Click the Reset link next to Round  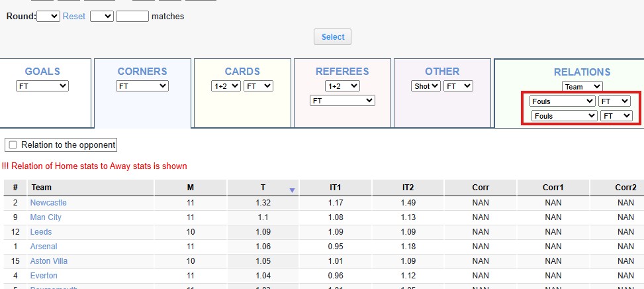tap(74, 16)
